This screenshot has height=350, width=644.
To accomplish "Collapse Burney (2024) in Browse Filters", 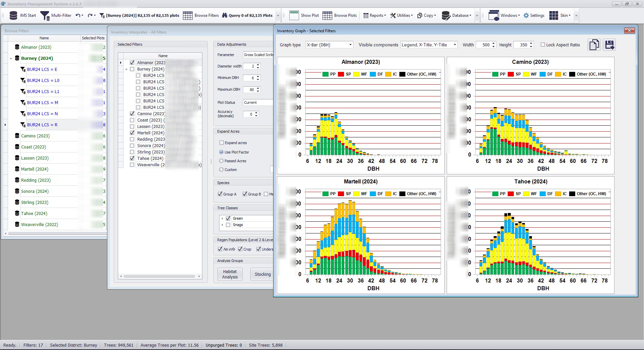I will (x=11, y=58).
